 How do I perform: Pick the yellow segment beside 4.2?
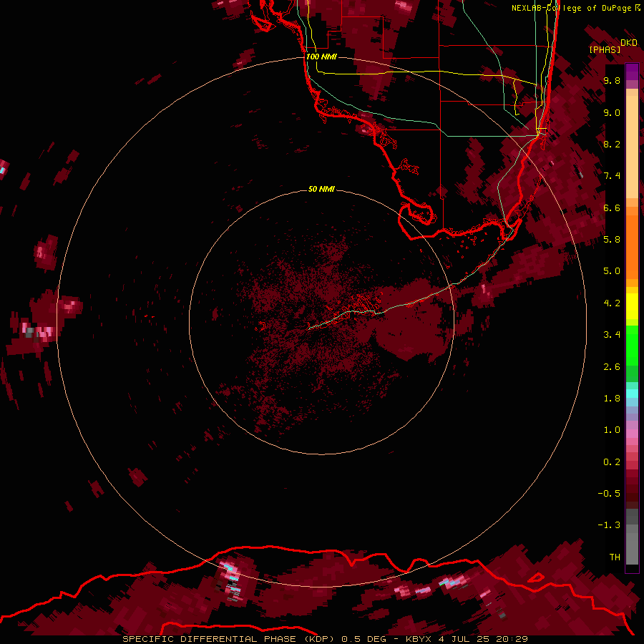[632, 306]
